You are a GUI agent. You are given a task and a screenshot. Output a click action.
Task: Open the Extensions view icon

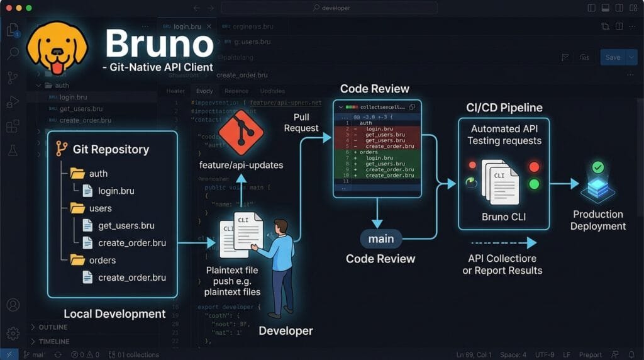[13, 126]
